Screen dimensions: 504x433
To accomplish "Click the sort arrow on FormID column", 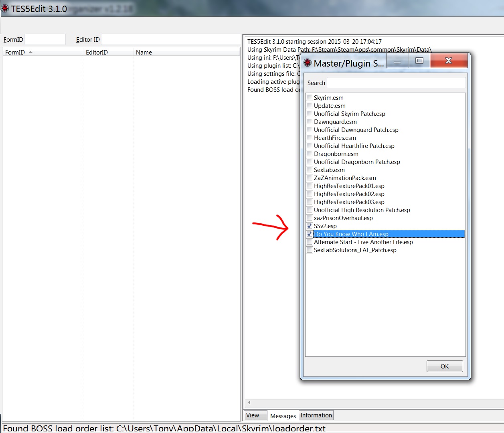I will click(31, 52).
